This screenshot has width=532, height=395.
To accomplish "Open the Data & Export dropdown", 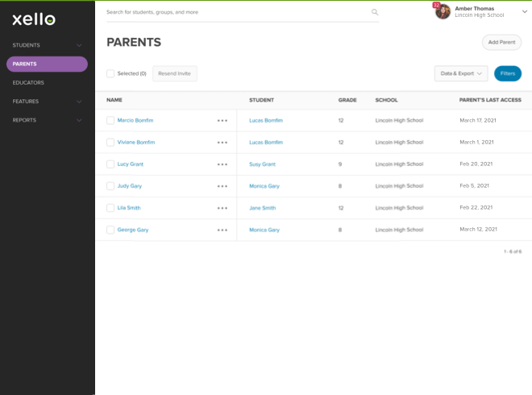I will [461, 73].
